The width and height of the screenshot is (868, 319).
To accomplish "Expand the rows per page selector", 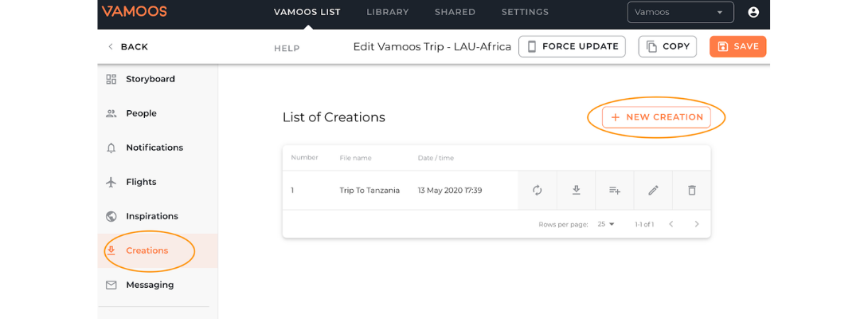I will point(606,224).
